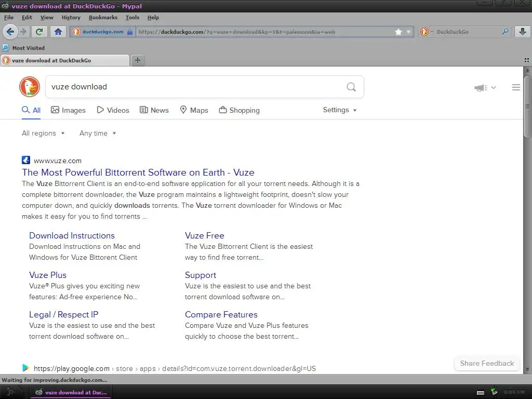Open the www.vuze.com URL text

(57, 161)
